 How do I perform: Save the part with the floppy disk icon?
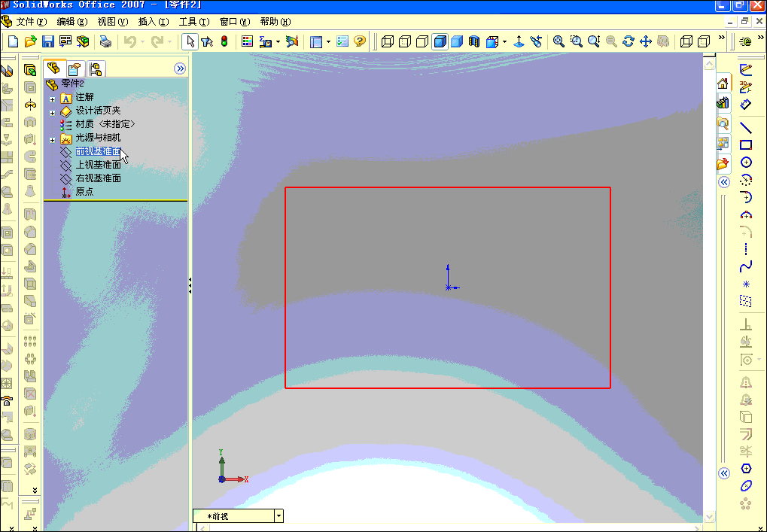48,41
